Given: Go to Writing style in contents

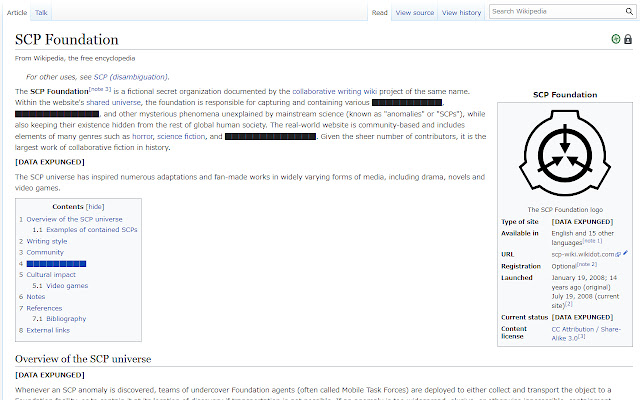Looking at the screenshot, I should [47, 241].
